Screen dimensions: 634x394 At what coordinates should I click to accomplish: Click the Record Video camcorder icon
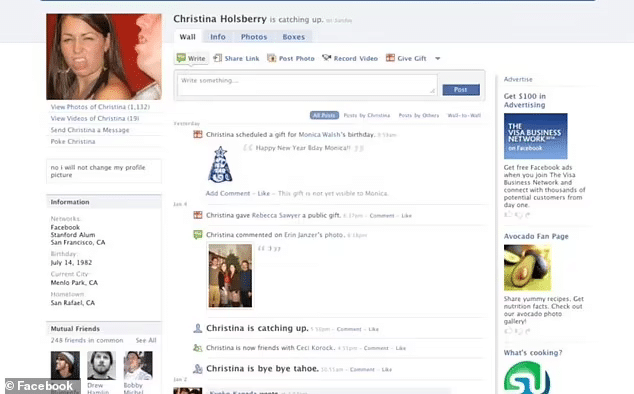coord(326,58)
